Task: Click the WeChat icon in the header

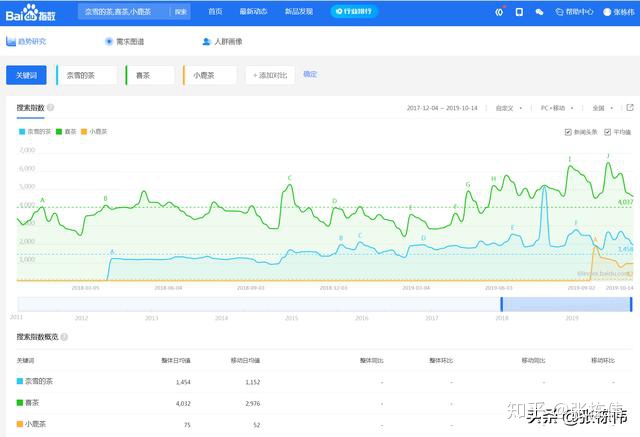Action: coord(540,12)
